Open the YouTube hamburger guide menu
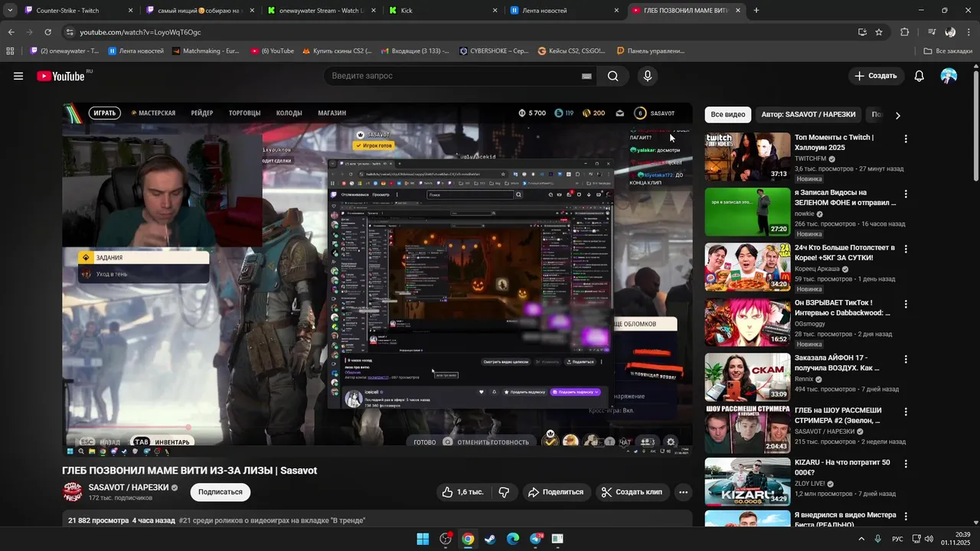980x551 pixels. (18, 76)
